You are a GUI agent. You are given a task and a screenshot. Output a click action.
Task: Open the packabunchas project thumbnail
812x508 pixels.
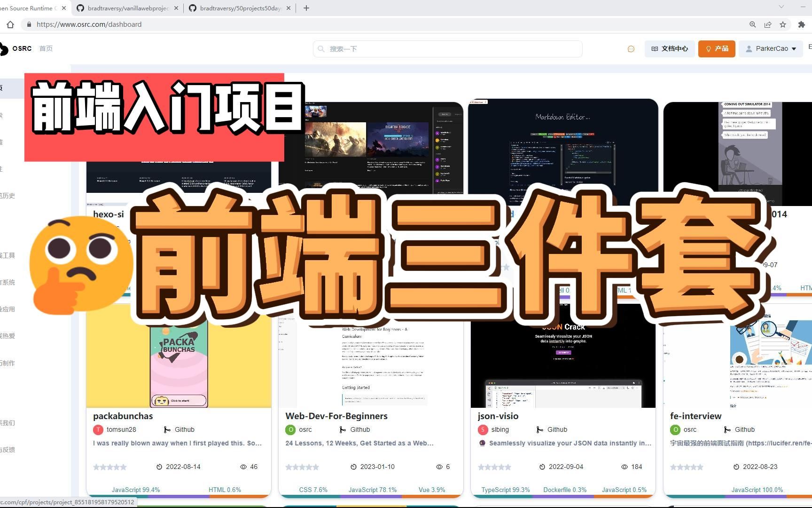179,355
